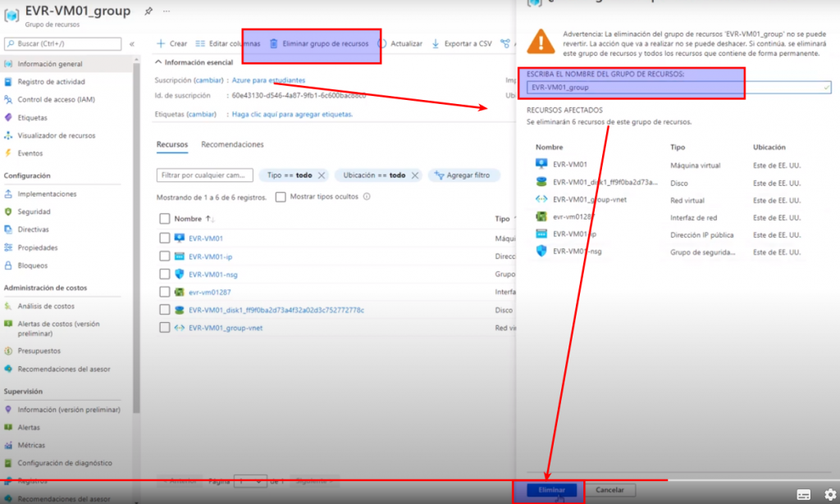Open the video settings gear

tap(830, 494)
